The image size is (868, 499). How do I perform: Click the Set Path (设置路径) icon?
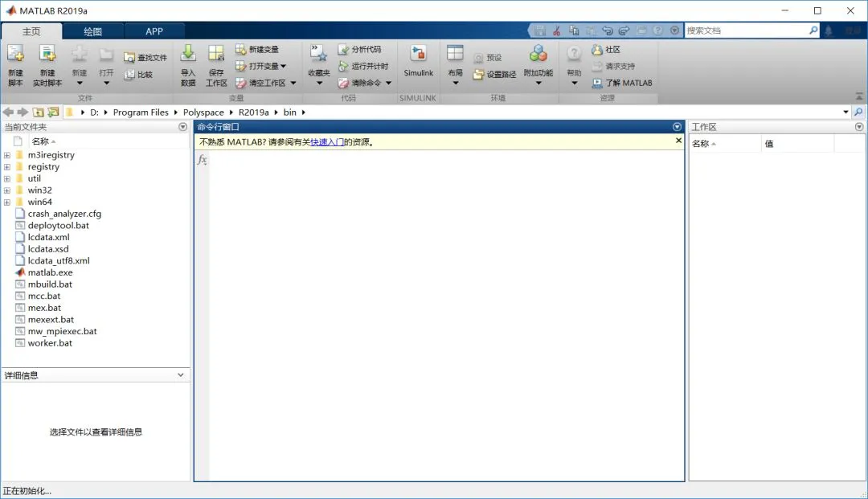coord(478,74)
